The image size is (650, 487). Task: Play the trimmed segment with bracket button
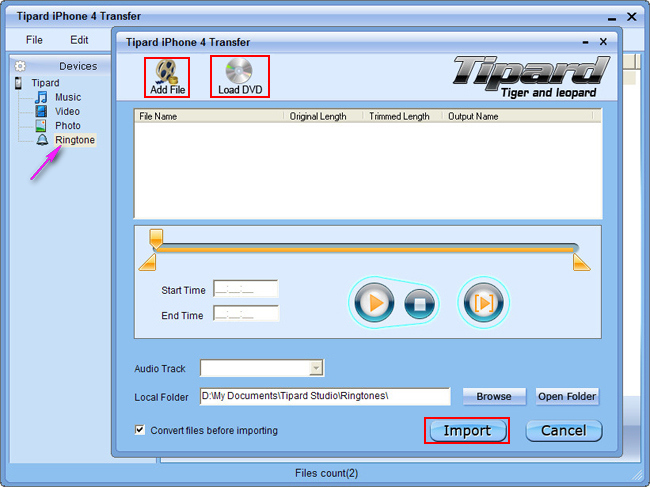(483, 303)
